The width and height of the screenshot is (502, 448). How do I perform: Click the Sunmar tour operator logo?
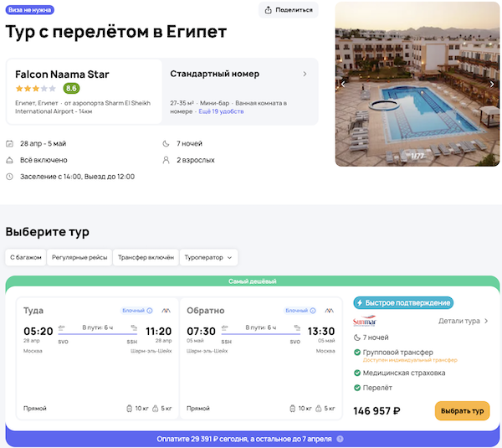(365, 321)
